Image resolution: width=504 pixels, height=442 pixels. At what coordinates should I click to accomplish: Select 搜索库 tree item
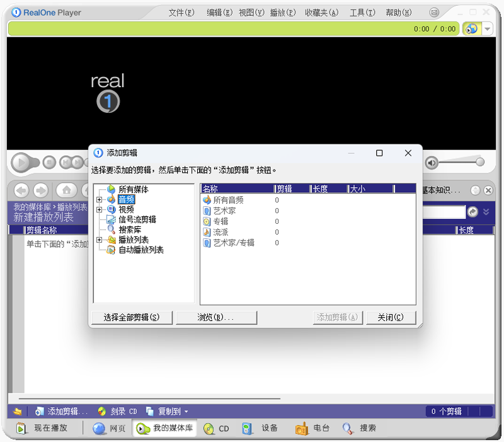130,230
